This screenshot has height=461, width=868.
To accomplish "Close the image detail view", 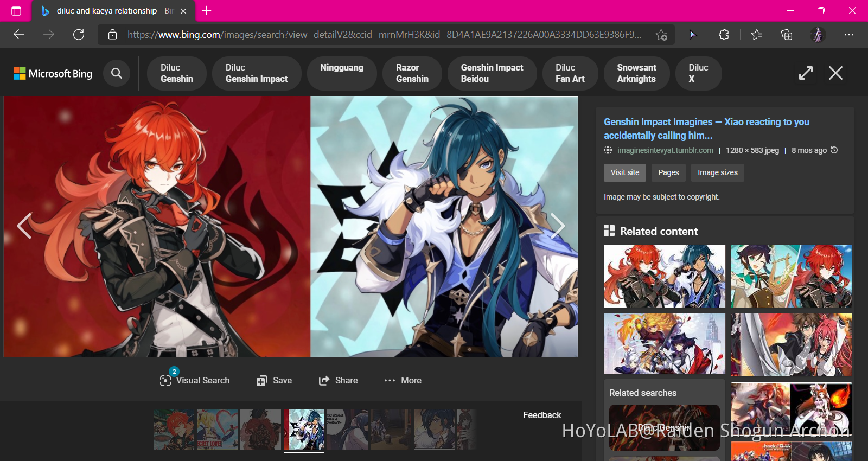I will [x=835, y=73].
